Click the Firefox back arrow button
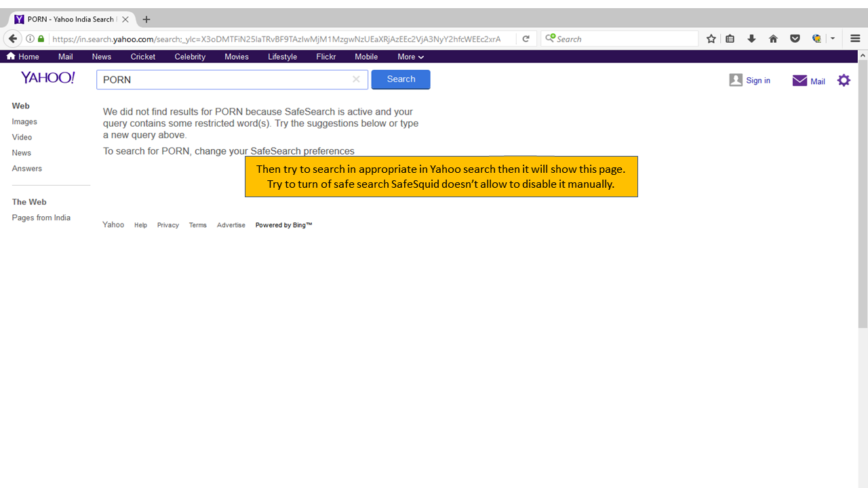This screenshot has width=868, height=488. [x=12, y=39]
